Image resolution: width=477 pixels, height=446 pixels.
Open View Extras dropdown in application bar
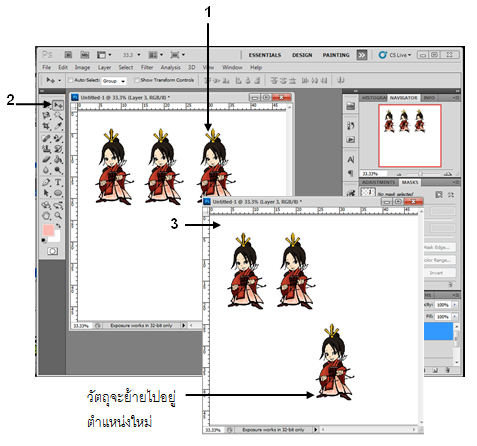click(x=104, y=55)
